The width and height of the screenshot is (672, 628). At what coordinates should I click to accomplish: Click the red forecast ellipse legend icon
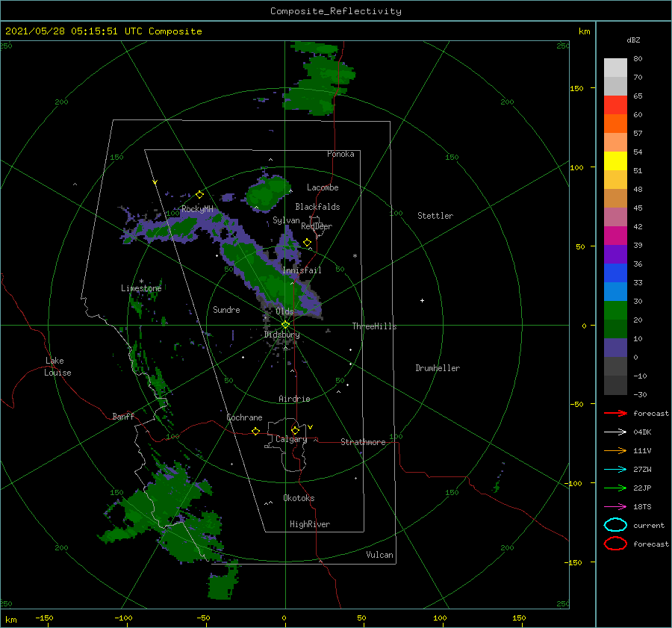pos(615,544)
